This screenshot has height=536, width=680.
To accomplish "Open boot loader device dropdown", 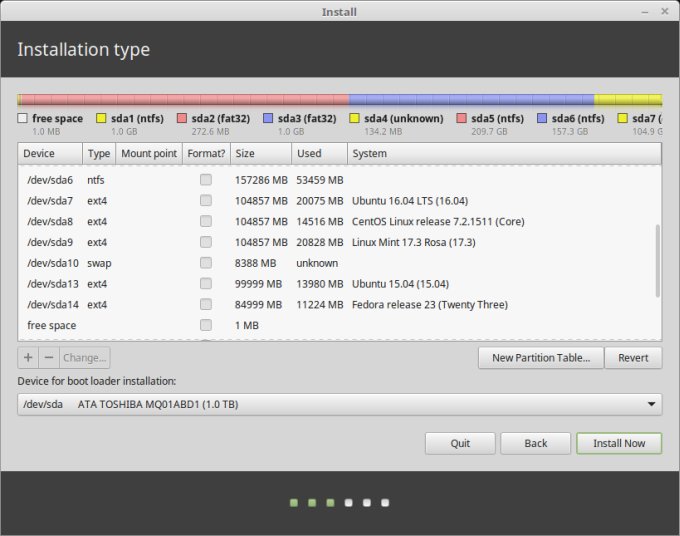I will 340,404.
